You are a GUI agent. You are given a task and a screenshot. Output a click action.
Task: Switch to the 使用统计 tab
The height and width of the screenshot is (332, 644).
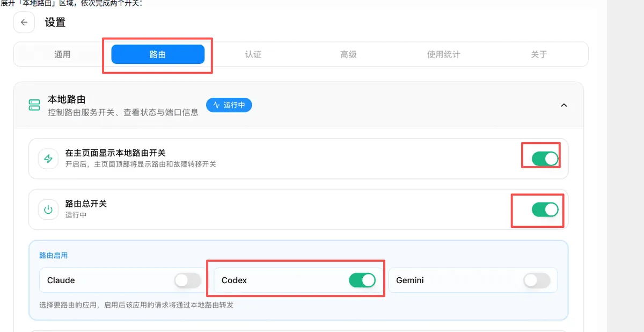click(444, 54)
